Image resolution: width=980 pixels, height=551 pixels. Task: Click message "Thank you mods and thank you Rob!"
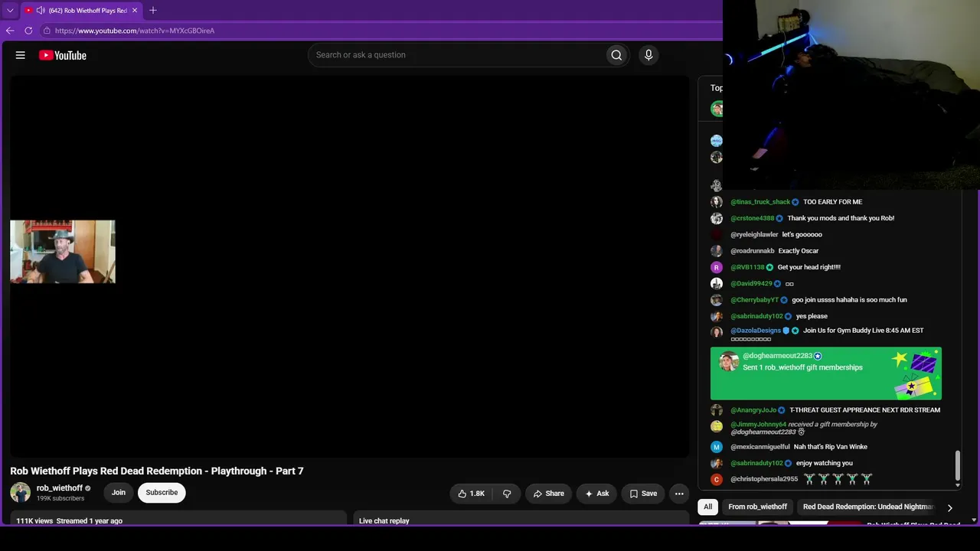coord(841,218)
